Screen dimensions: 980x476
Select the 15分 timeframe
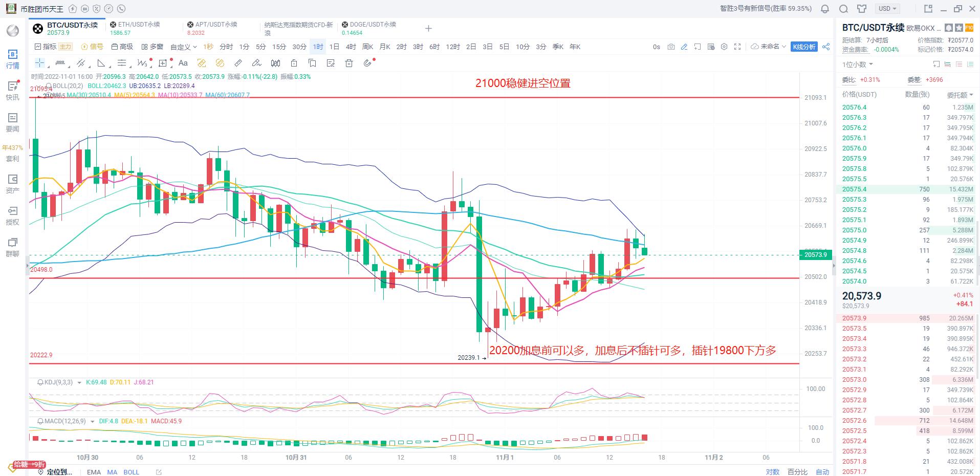point(279,47)
